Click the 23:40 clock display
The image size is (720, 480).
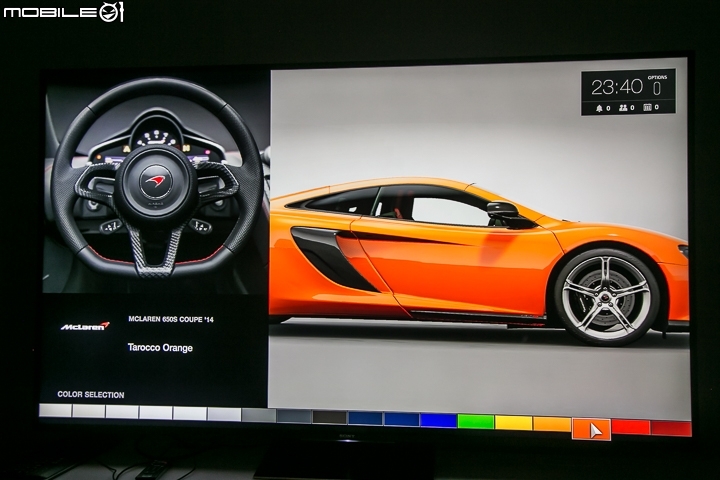point(617,87)
